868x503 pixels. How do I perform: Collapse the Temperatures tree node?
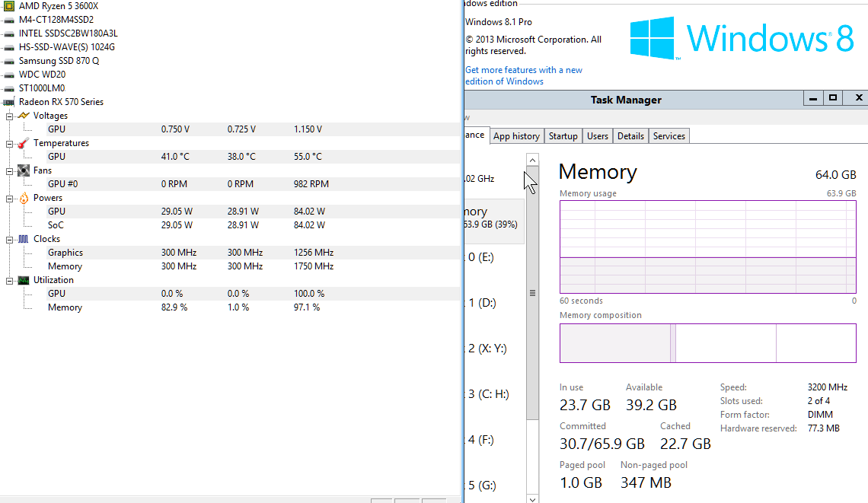coord(9,144)
